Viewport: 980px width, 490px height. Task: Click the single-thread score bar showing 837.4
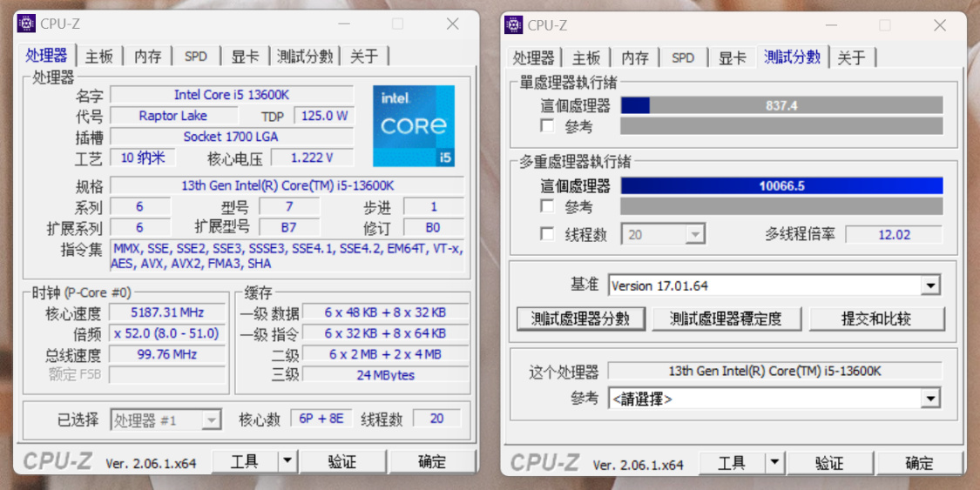781,105
